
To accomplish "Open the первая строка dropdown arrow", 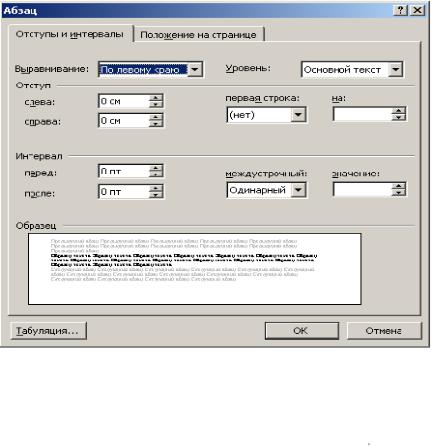I will pos(298,115).
